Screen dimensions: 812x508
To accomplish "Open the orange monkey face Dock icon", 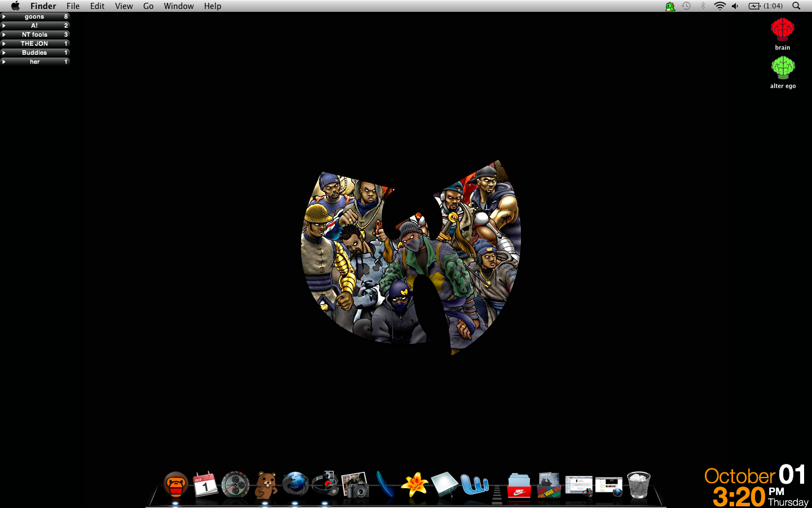I will point(175,484).
